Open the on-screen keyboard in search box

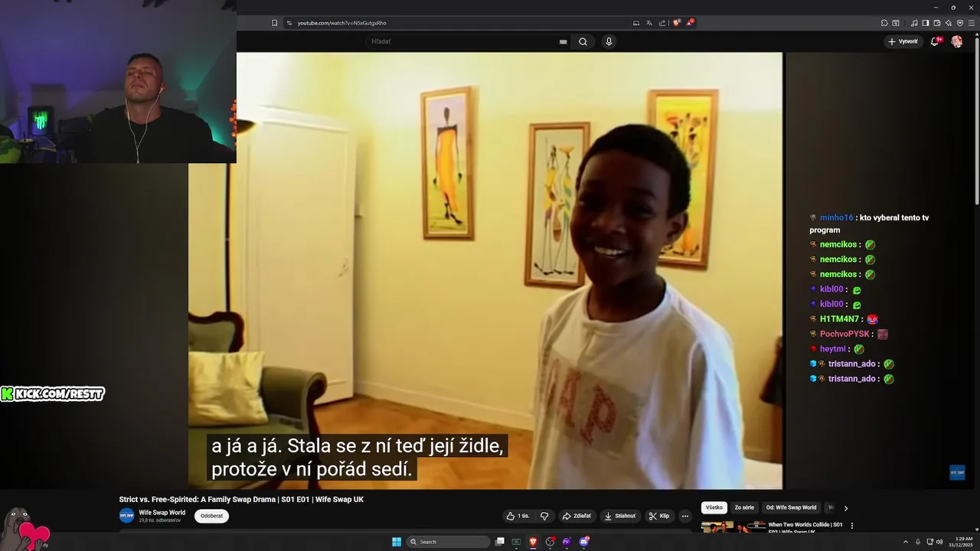pos(563,42)
